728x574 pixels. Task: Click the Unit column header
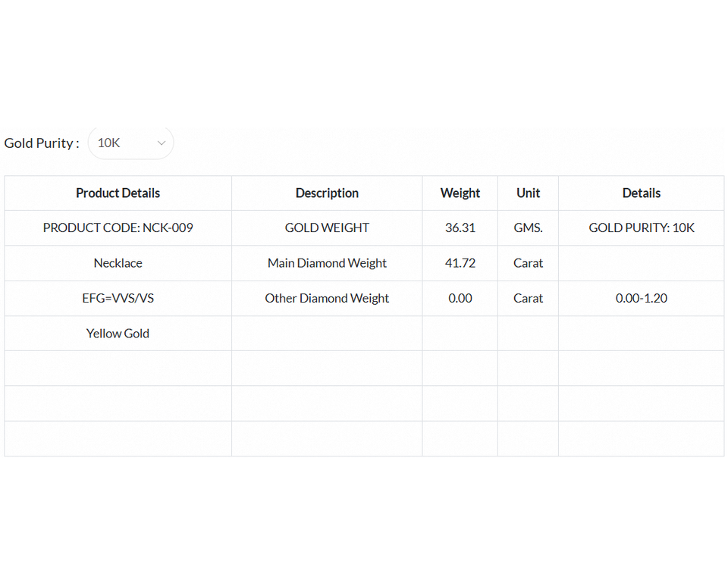coord(528,193)
